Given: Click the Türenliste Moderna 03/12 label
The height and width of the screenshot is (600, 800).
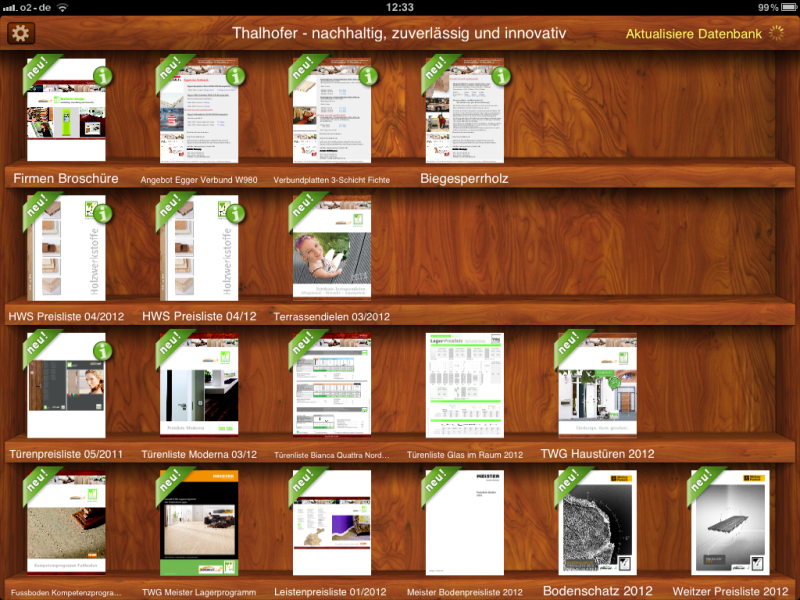Looking at the screenshot, I should click(199, 454).
